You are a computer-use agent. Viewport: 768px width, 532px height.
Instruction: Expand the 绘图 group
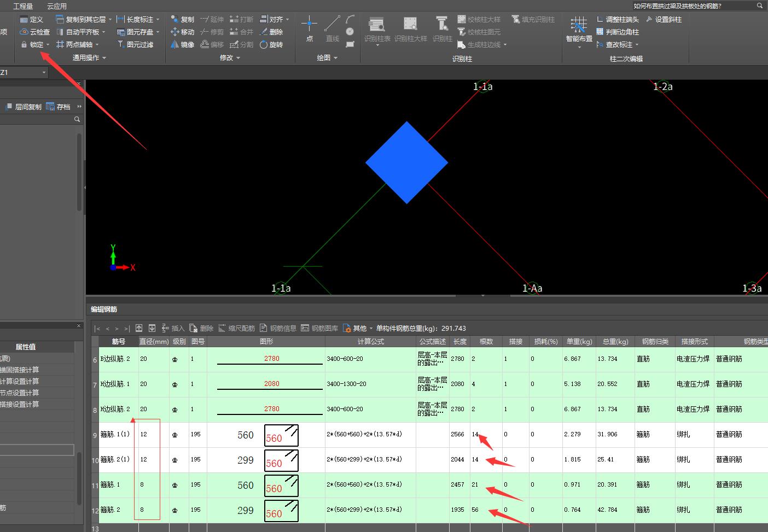327,57
